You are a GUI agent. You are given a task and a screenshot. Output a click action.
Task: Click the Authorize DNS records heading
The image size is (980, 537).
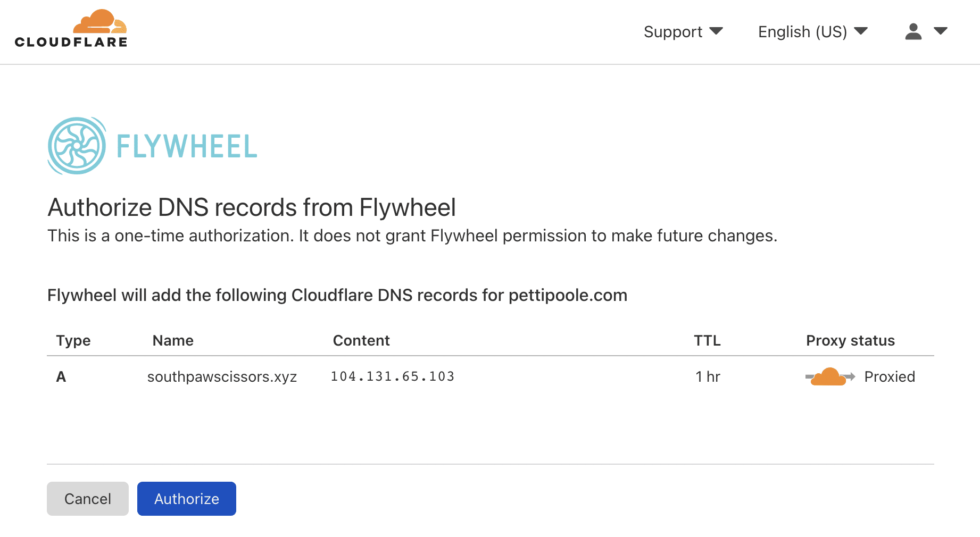pyautogui.click(x=252, y=207)
